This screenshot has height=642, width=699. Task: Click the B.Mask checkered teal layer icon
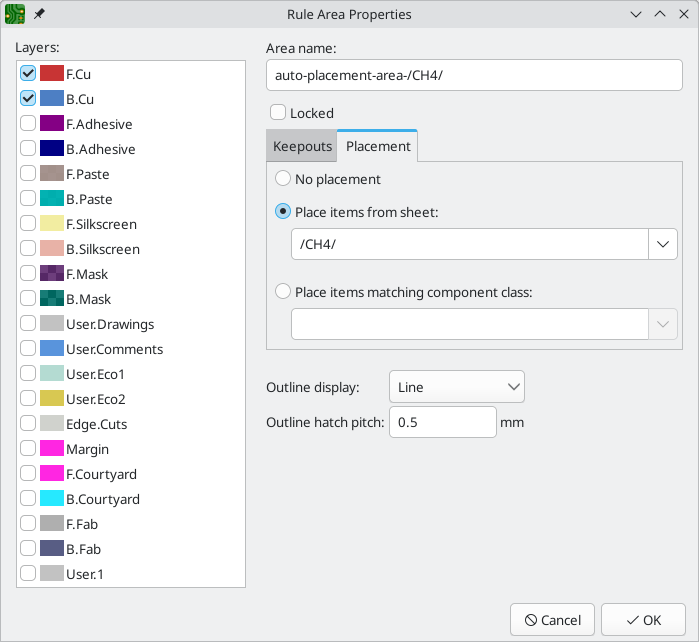(x=52, y=298)
